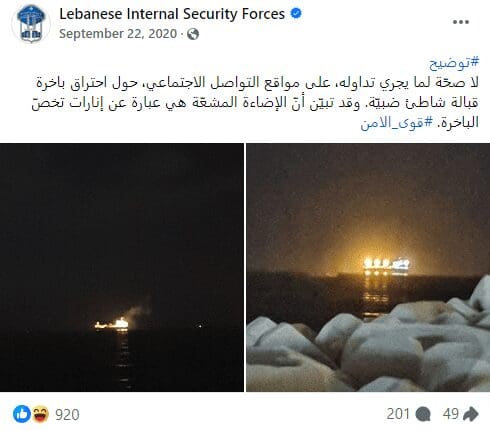
Task: Click the lit ship in the left photo
Action: 112,324
